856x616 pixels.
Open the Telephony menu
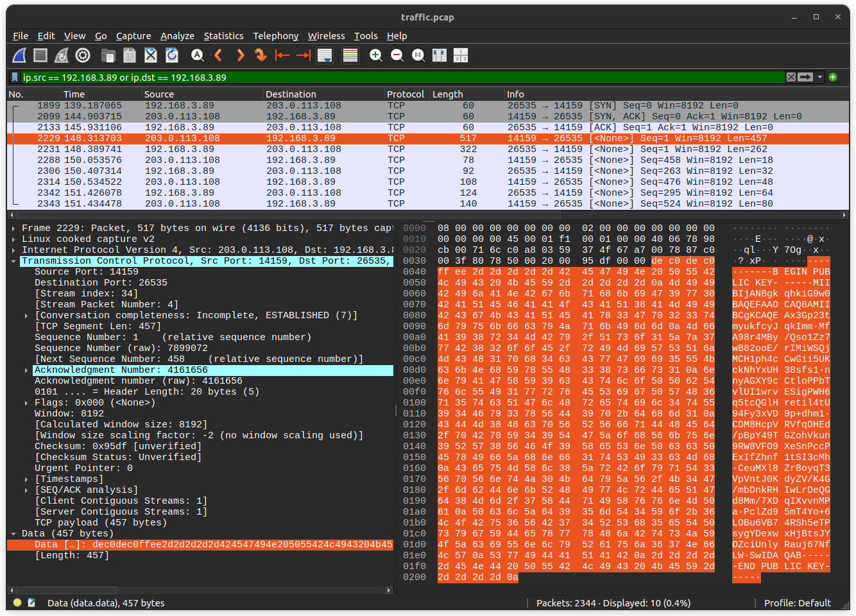click(x=275, y=36)
